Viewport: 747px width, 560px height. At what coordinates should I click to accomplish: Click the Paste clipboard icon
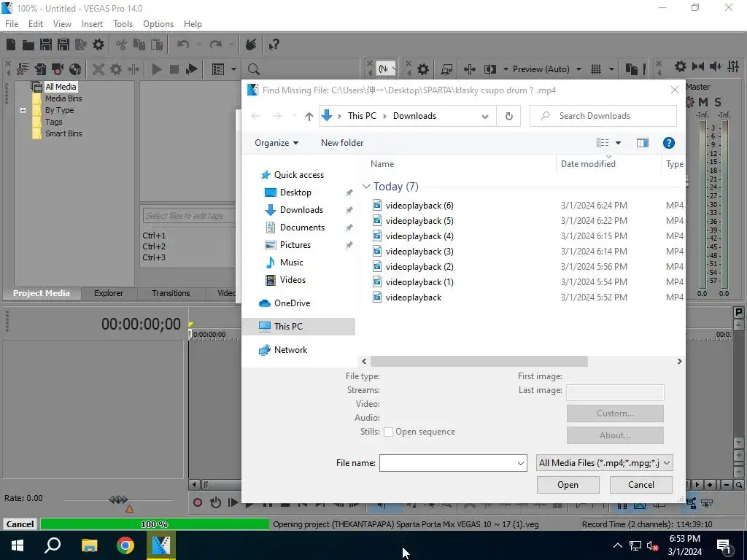[157, 44]
